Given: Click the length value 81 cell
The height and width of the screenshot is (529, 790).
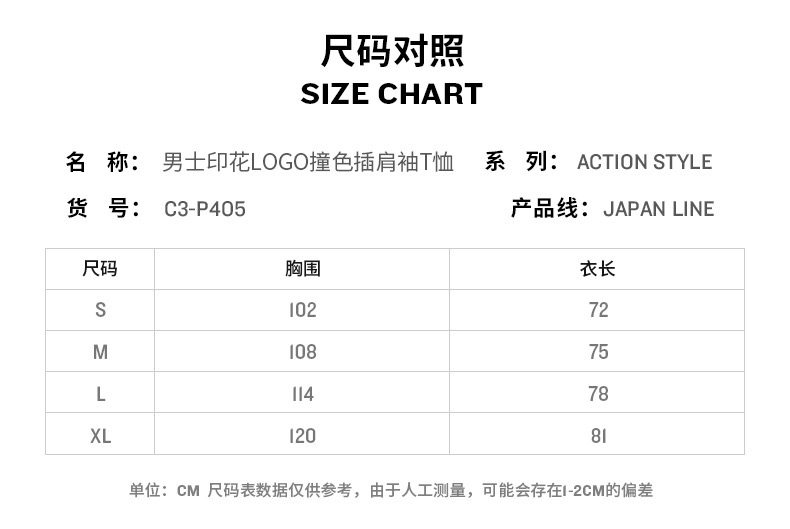Looking at the screenshot, I should click(598, 436).
